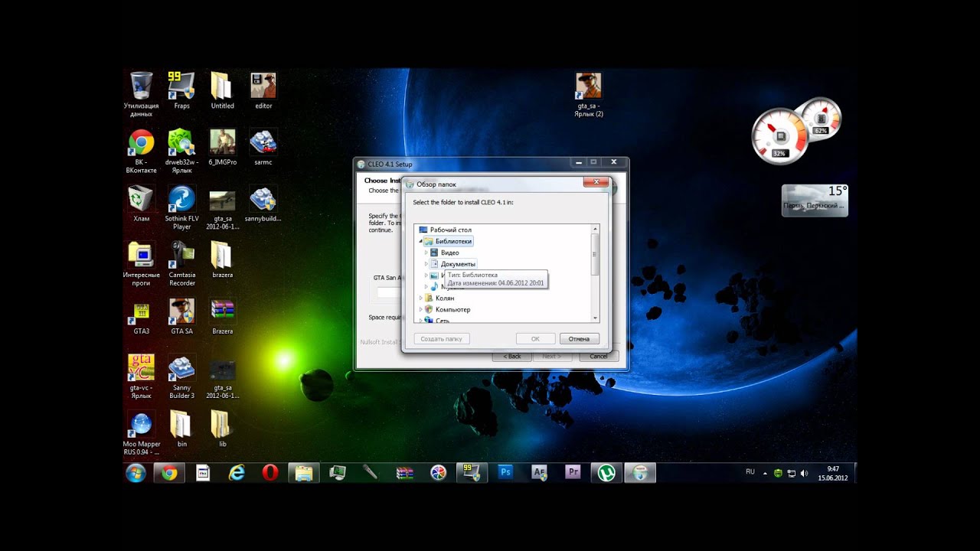
Task: Launch the GTA3 desktop shortcut
Action: (141, 316)
